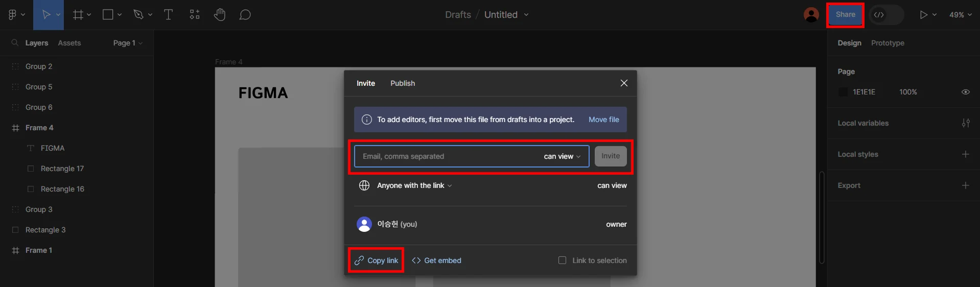Image resolution: width=980 pixels, height=287 pixels.
Task: Open the Page 1 selector
Action: tap(128, 43)
